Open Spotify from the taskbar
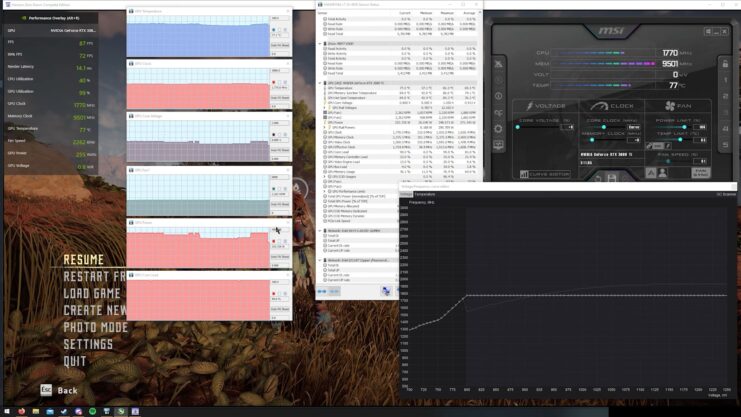741x417 pixels. pos(93,411)
